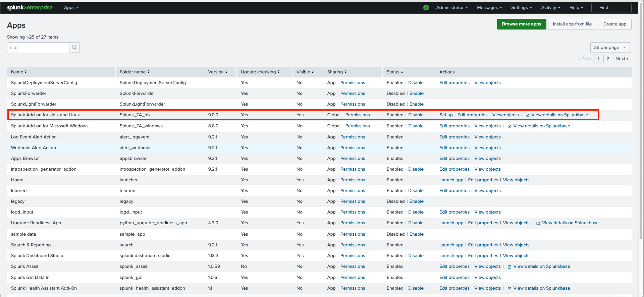Click the Find search box
This screenshot has width=644, height=297.
611,7
